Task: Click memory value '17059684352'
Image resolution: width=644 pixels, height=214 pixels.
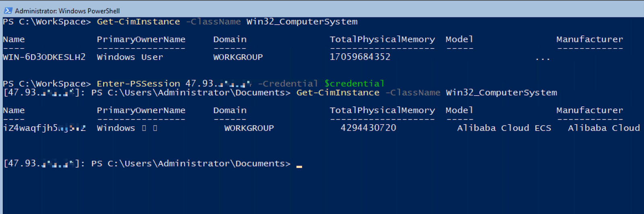Action: click(360, 57)
